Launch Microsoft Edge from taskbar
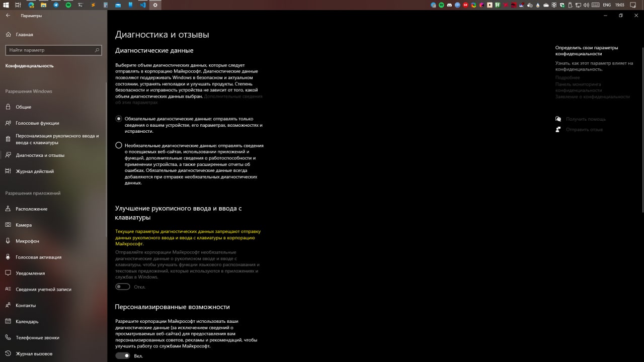This screenshot has width=644, height=362. point(31,5)
